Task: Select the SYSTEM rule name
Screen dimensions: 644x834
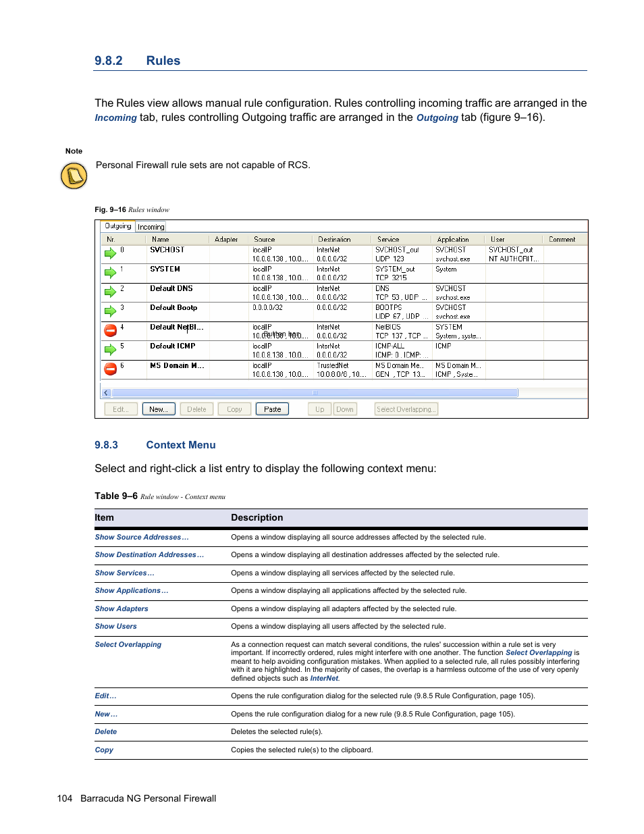Action: [165, 269]
